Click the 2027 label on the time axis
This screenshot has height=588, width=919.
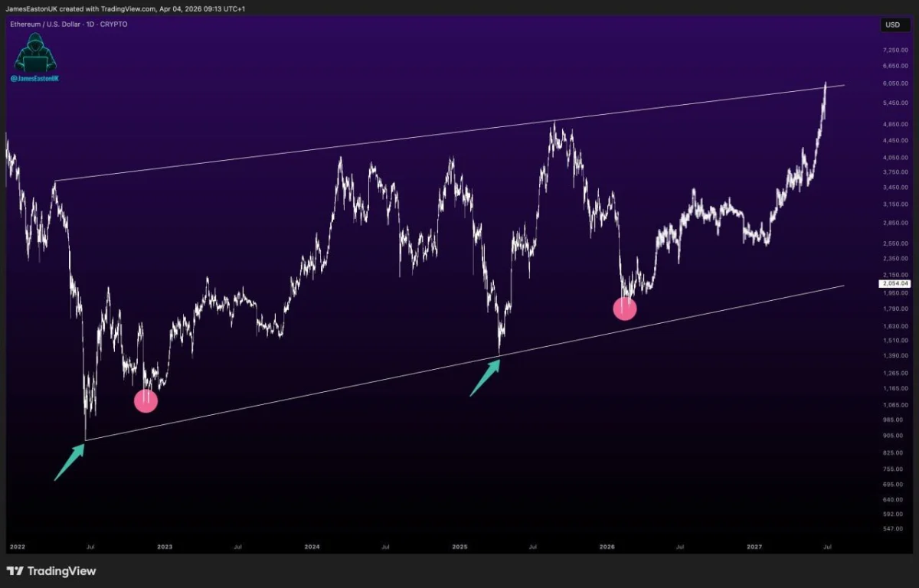coord(754,547)
